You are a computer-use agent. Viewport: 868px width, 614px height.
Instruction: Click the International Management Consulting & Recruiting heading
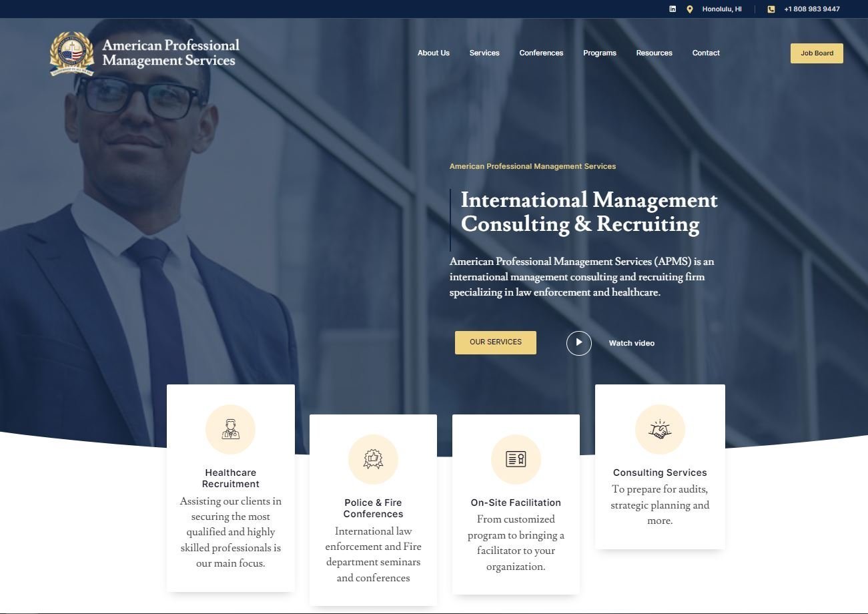click(x=589, y=212)
